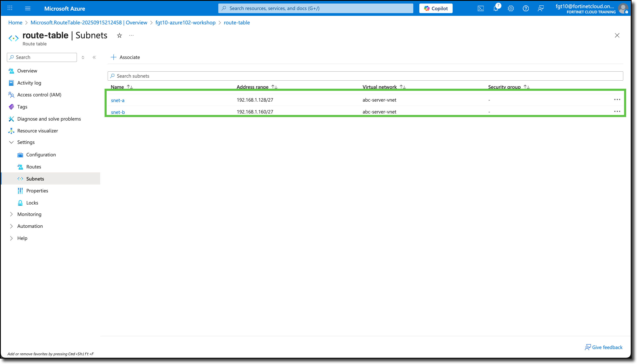Open the feedback smiley icon

coord(541,8)
